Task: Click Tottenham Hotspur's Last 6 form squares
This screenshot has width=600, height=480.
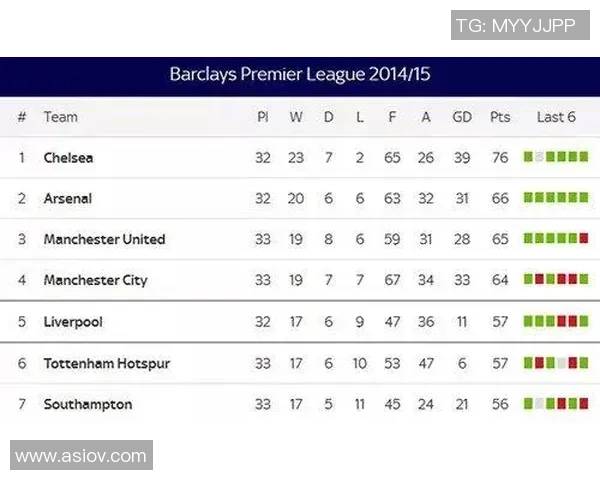Action: pos(556,363)
